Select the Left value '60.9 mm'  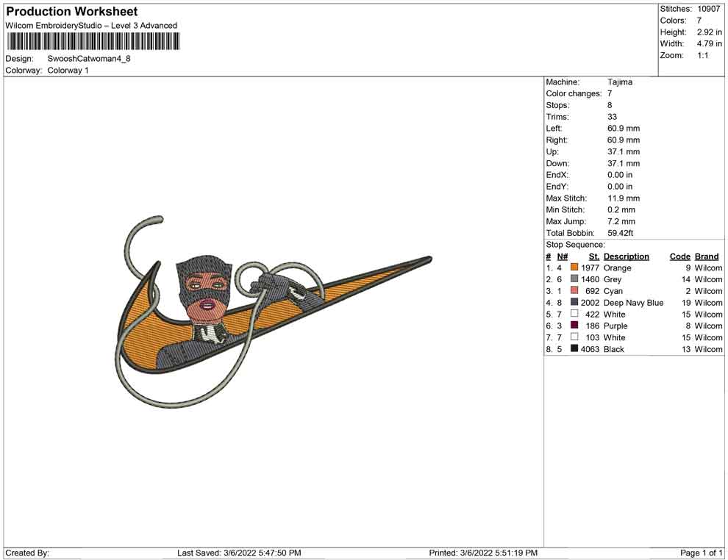(624, 129)
